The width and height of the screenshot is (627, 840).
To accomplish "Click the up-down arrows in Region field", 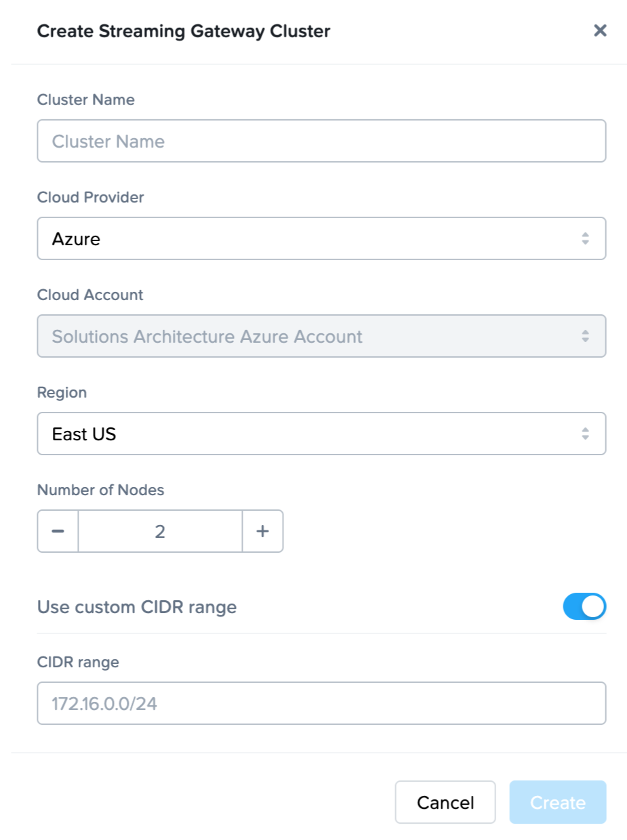I will point(585,434).
